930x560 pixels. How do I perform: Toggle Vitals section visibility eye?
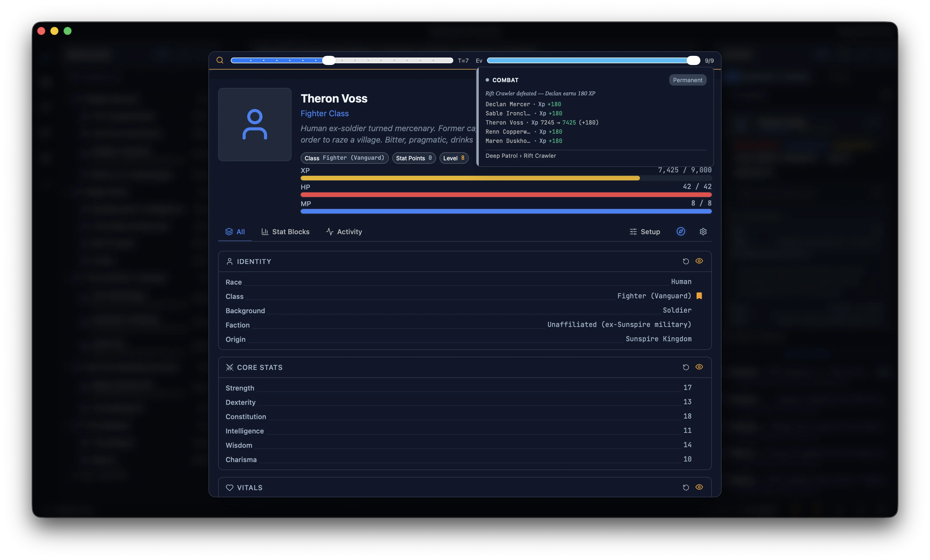coord(699,487)
